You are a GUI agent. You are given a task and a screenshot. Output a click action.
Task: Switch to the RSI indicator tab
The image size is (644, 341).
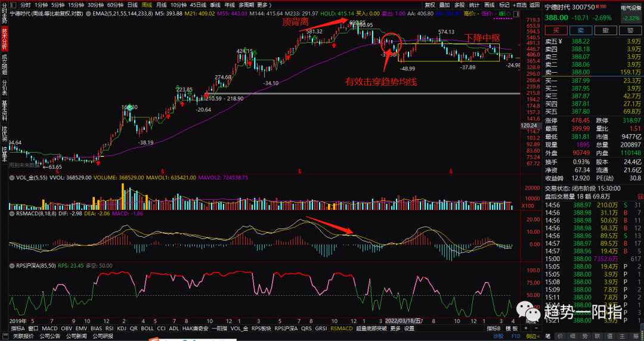109,328
